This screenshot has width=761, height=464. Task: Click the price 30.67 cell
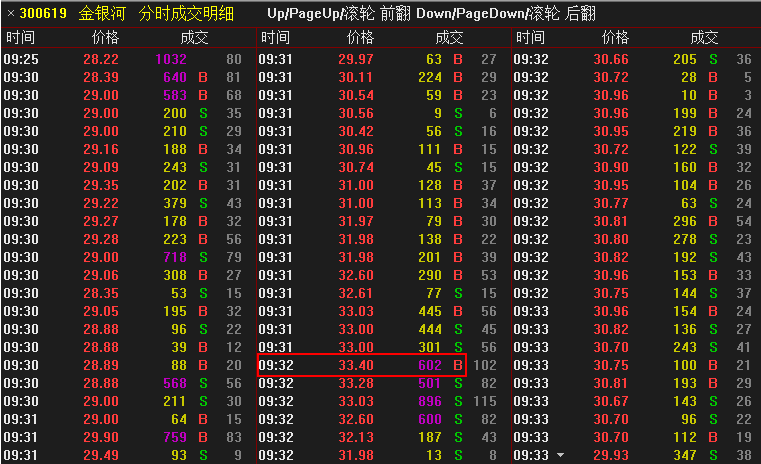(x=611, y=401)
